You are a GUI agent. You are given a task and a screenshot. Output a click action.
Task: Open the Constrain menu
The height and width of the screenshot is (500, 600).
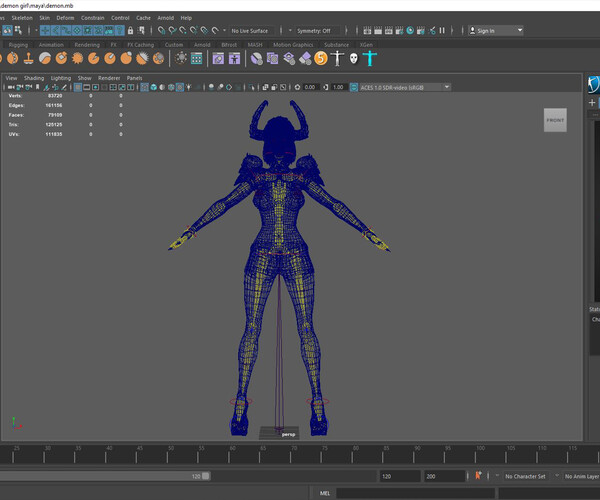pos(92,18)
